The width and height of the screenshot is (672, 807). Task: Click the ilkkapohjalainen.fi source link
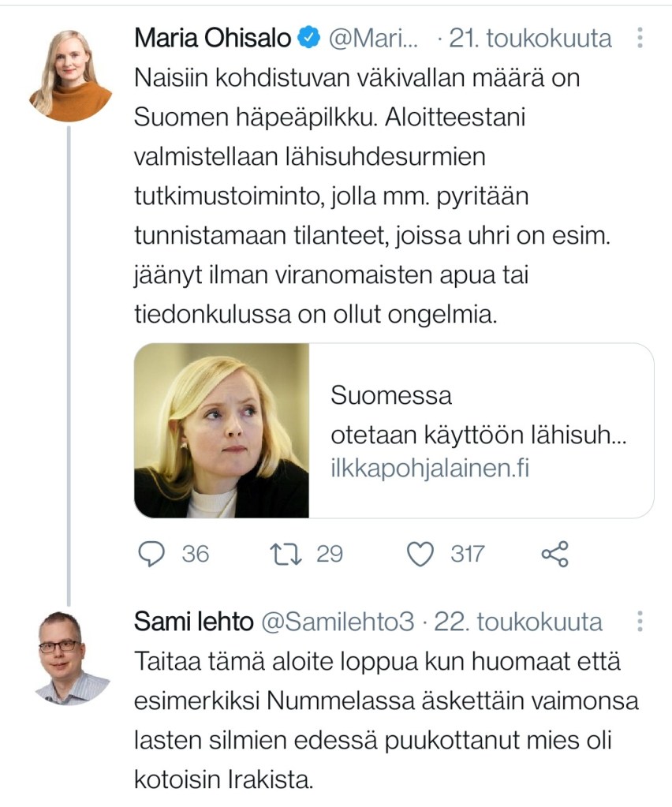click(x=430, y=469)
